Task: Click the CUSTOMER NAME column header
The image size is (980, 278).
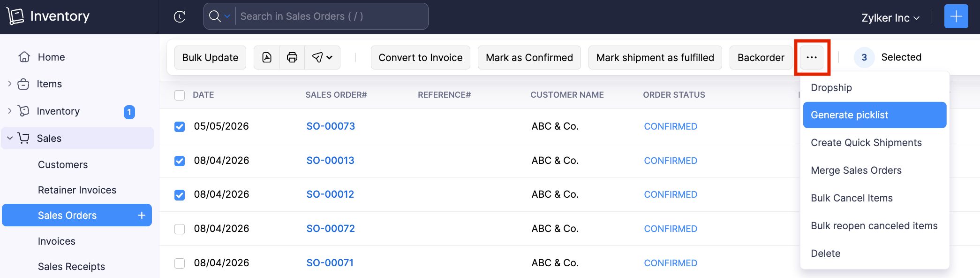Action: (x=567, y=95)
